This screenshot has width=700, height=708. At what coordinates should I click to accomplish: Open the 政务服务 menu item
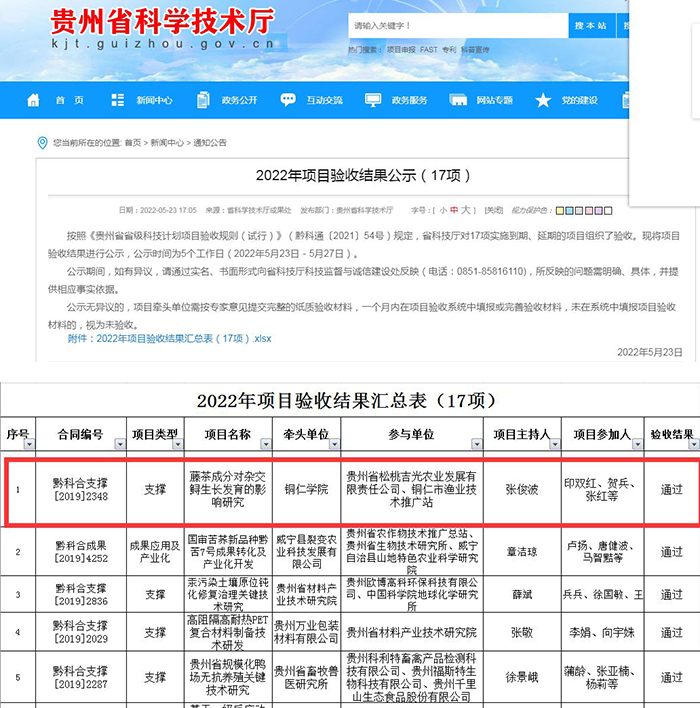point(409,100)
